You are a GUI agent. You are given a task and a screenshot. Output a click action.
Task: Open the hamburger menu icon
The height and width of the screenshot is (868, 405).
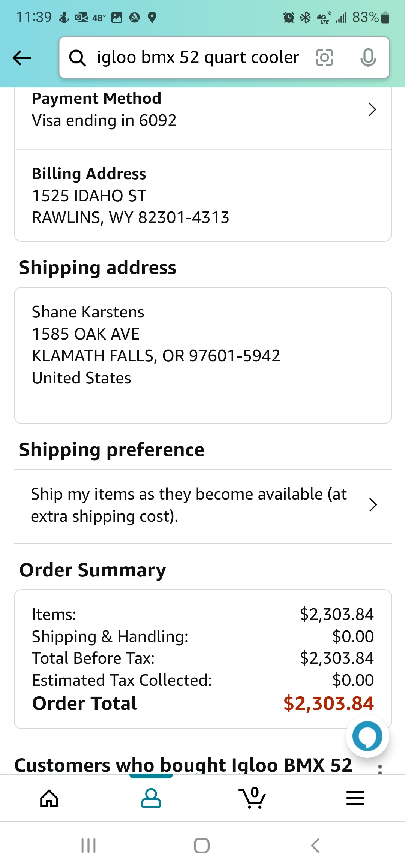(x=355, y=798)
